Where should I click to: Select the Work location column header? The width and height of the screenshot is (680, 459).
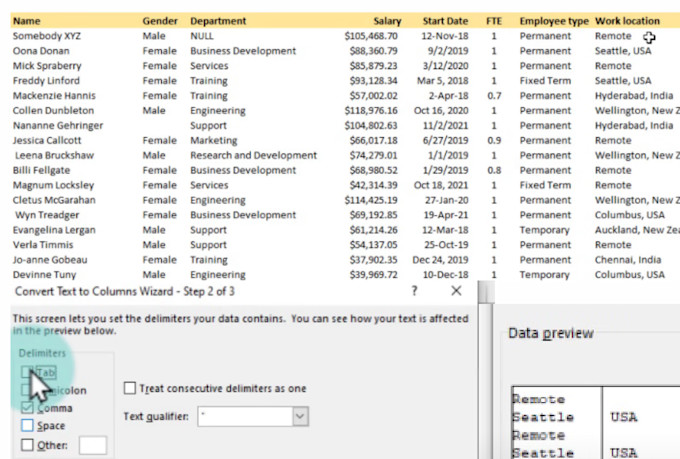point(628,21)
